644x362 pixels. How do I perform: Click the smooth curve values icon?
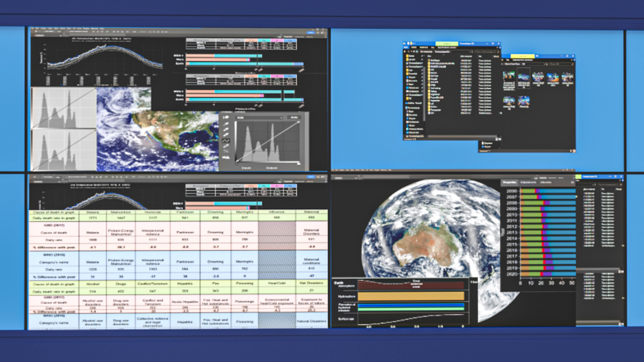(x=226, y=152)
